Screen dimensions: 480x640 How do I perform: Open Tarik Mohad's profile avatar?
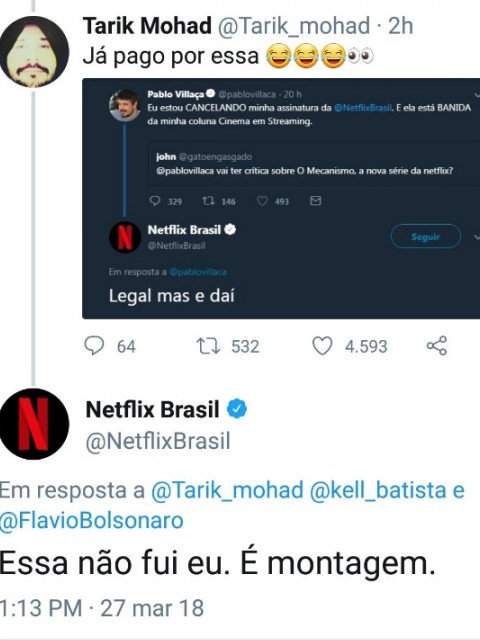click(34, 52)
